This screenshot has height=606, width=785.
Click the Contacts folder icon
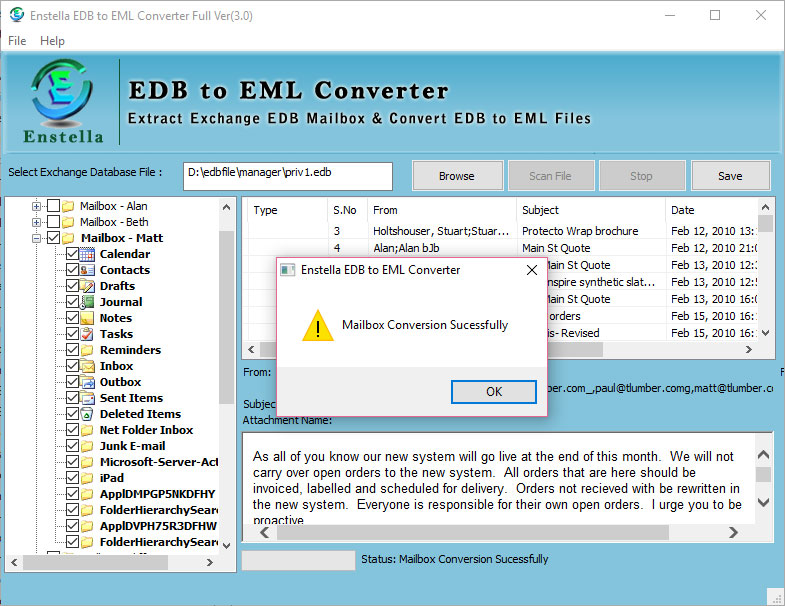pyautogui.click(x=88, y=270)
